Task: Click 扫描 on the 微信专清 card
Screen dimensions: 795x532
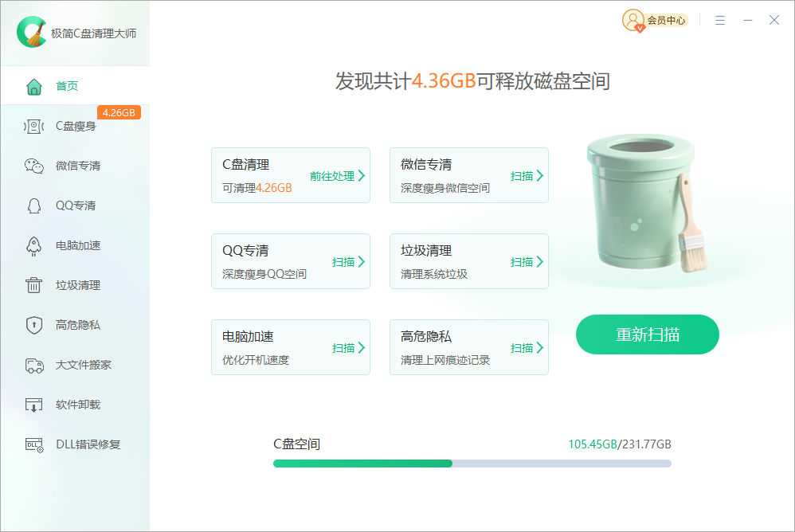Action: click(522, 176)
